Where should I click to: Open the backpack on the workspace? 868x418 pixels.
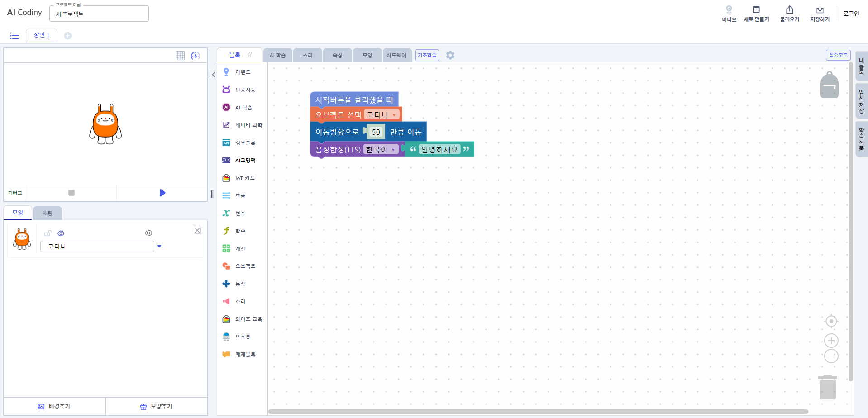coord(829,85)
